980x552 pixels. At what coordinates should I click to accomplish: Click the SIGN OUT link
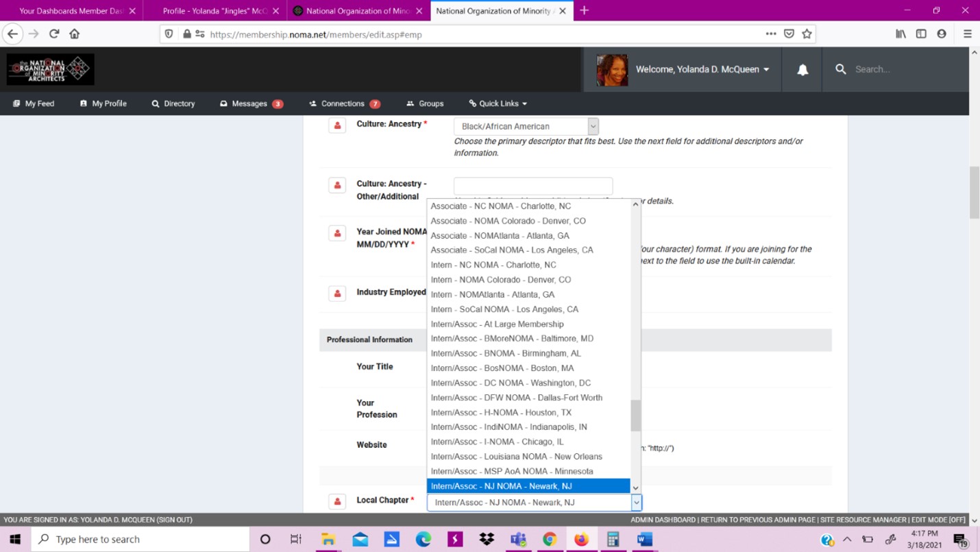[175, 520]
